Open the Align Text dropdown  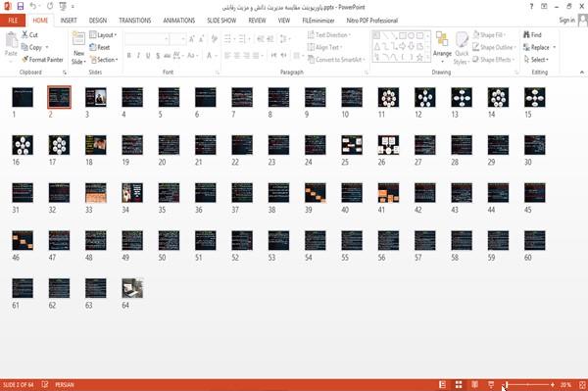tap(324, 47)
